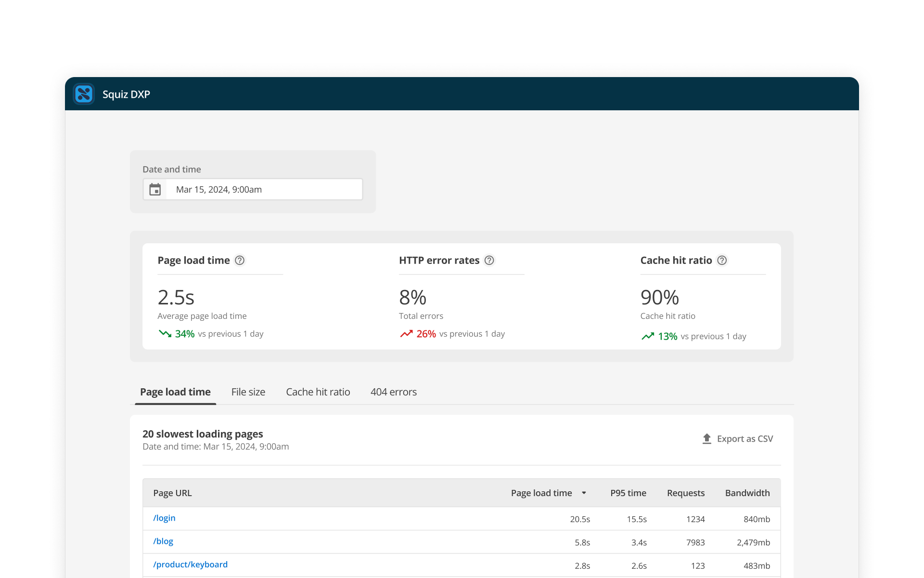The height and width of the screenshot is (578, 924).
Task: Click the 20.5s value in /login row
Action: pyautogui.click(x=580, y=519)
